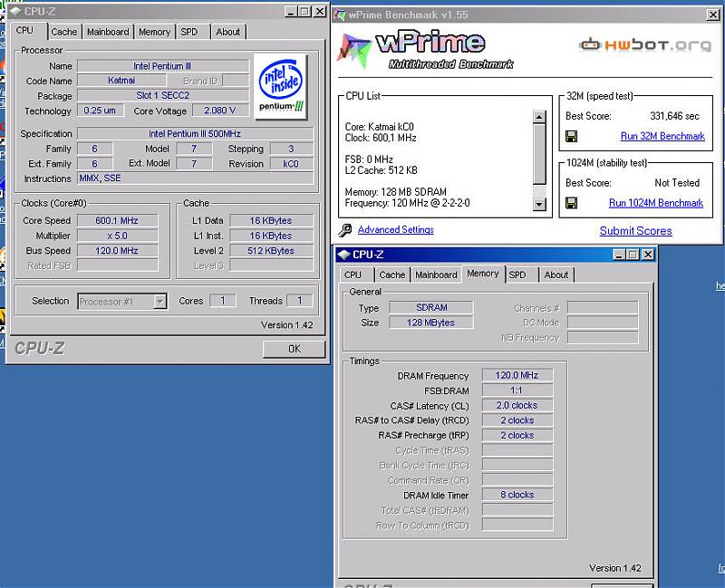This screenshot has width=725, height=588.
Task: Click the Technology 0.25 um field
Action: pyautogui.click(x=101, y=111)
